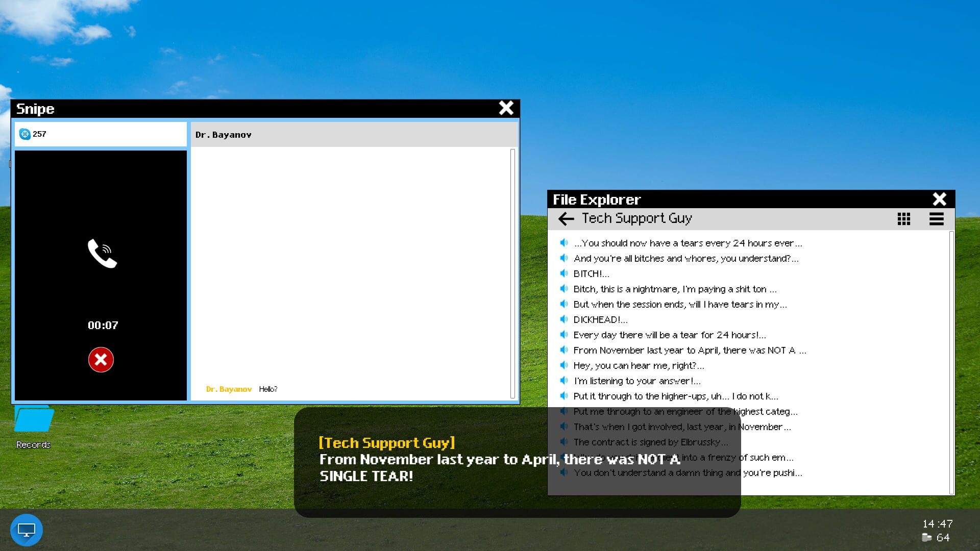The width and height of the screenshot is (980, 551).
Task: Click the crosshair icon next to contact 257
Action: pos(25,134)
